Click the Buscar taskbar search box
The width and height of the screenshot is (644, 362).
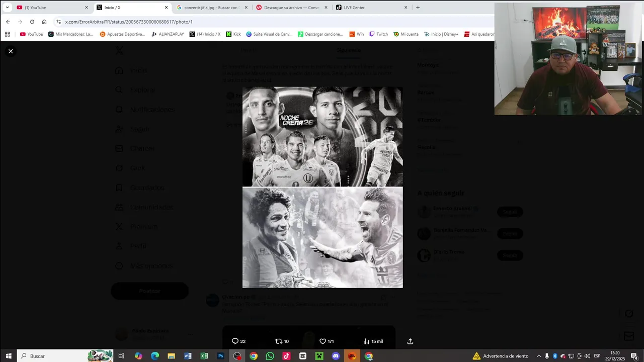(x=65, y=356)
